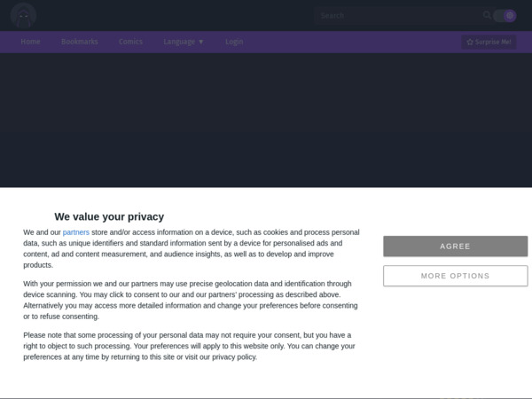
Task: Focus the Search input field
Action: [x=401, y=16]
